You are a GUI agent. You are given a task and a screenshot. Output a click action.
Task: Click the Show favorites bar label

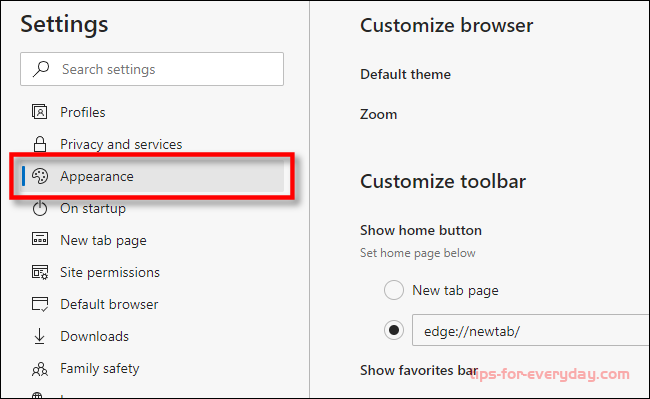click(x=419, y=370)
